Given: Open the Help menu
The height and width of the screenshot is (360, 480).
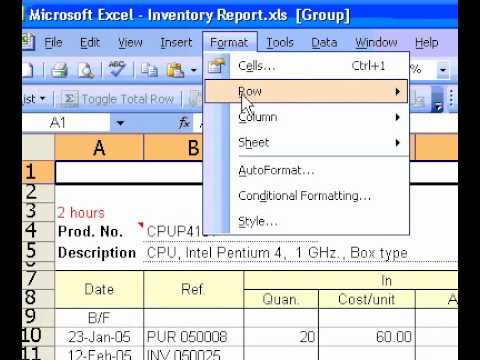Looking at the screenshot, I should click(x=427, y=43).
